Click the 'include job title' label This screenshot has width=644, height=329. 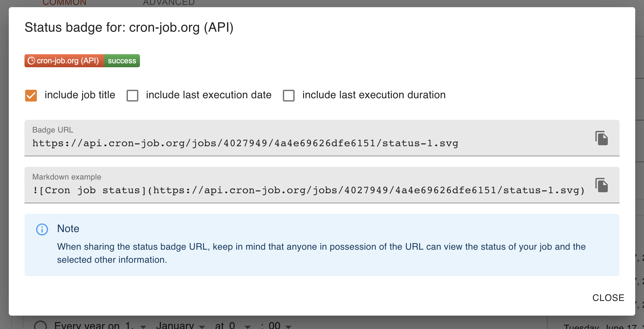click(80, 95)
